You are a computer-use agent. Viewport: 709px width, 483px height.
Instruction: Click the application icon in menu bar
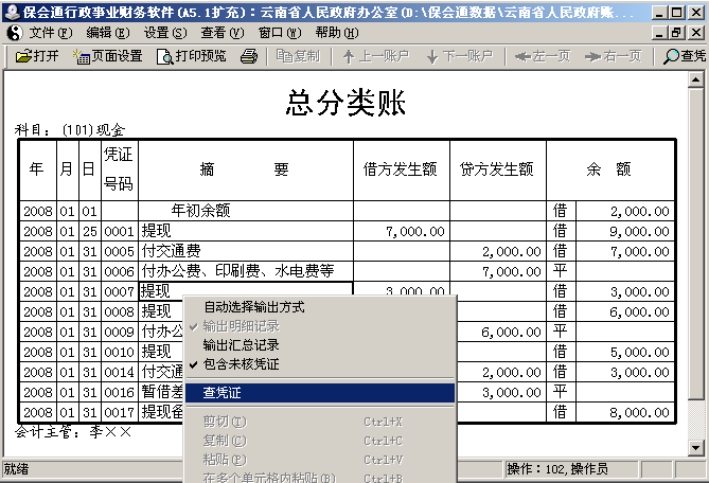pos(10,33)
